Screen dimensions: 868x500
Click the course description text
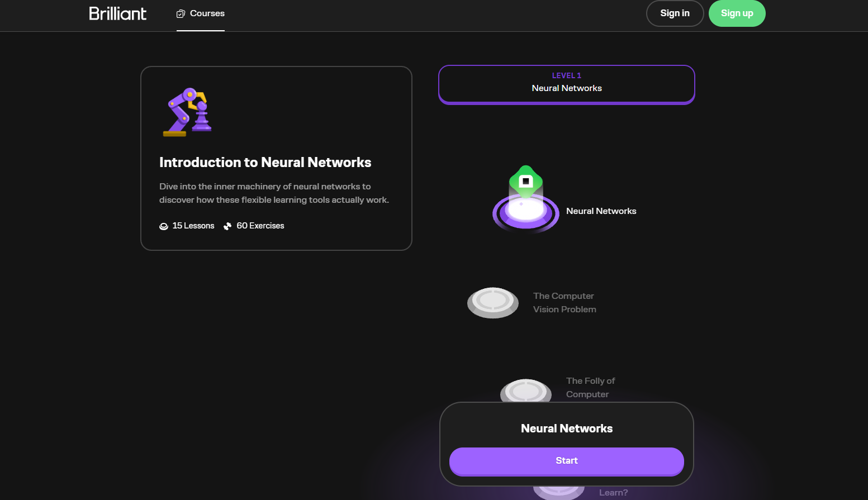click(274, 193)
